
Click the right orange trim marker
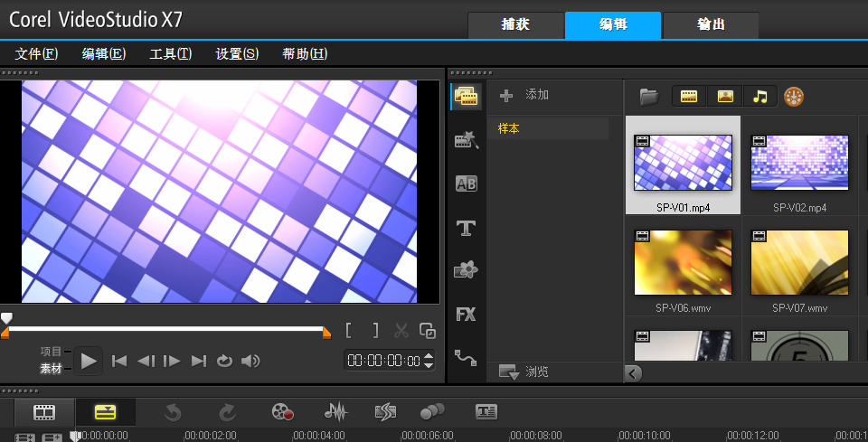(x=326, y=333)
